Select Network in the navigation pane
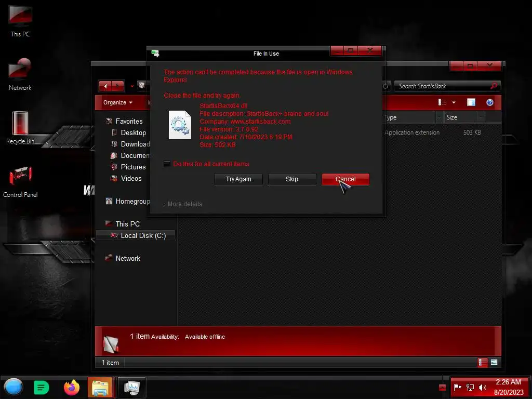This screenshot has width=532, height=399. pyautogui.click(x=128, y=258)
